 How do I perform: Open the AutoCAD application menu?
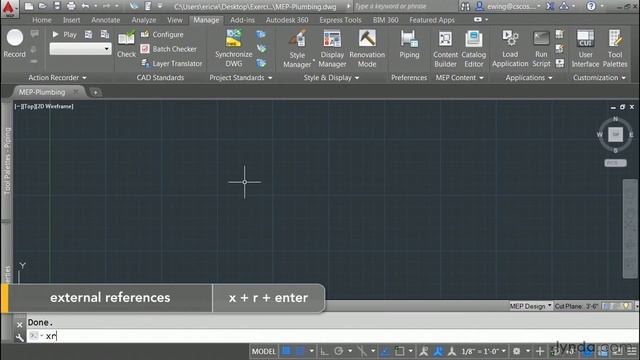[9, 8]
